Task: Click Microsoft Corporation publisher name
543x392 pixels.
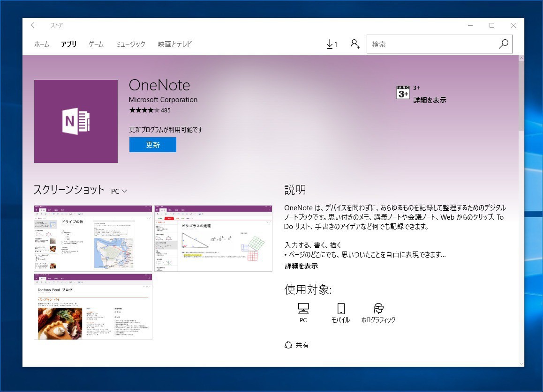Action: [163, 100]
